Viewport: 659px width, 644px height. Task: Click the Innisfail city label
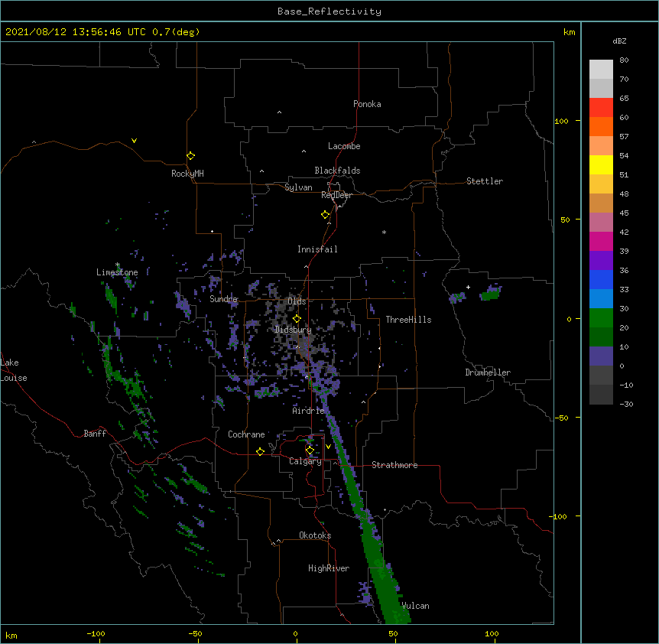coord(317,249)
